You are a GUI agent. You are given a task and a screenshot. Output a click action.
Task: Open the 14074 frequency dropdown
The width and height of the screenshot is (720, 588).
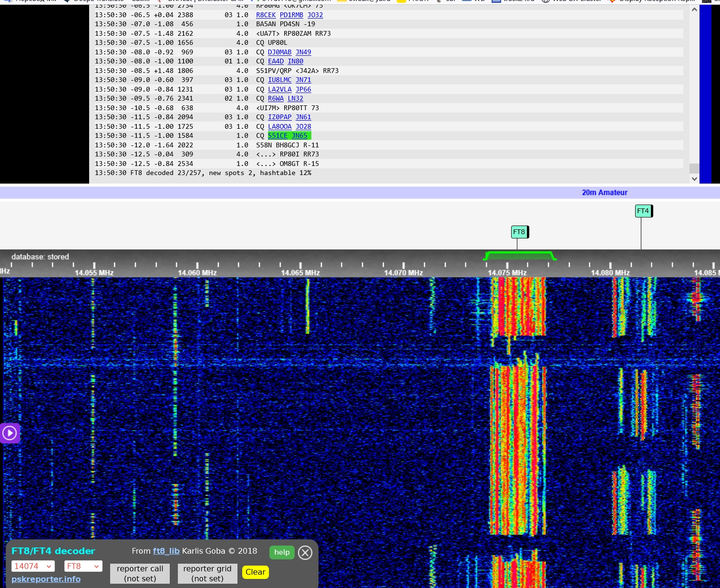[x=33, y=566]
